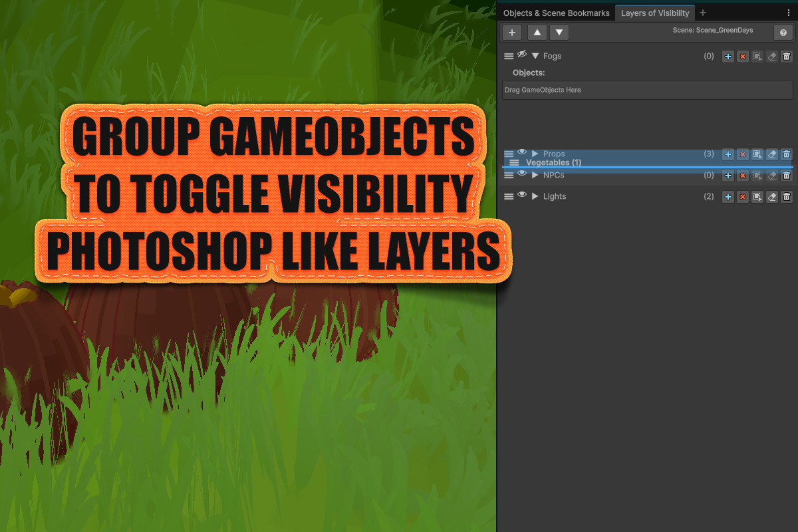Collapse the Fogs layer foldout
798x532 pixels.
(535, 57)
